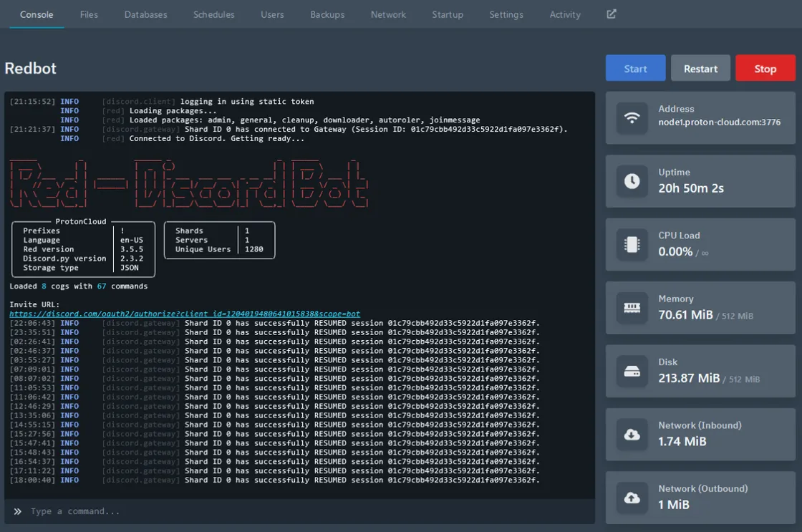The image size is (802, 532).
Task: Click the double chevron command prompt icon
Action: (x=17, y=511)
